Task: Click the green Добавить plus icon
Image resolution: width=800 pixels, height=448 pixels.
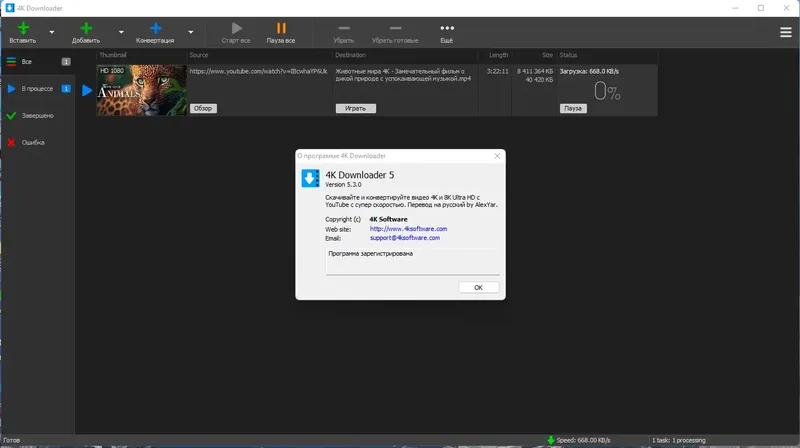Action: click(86, 29)
